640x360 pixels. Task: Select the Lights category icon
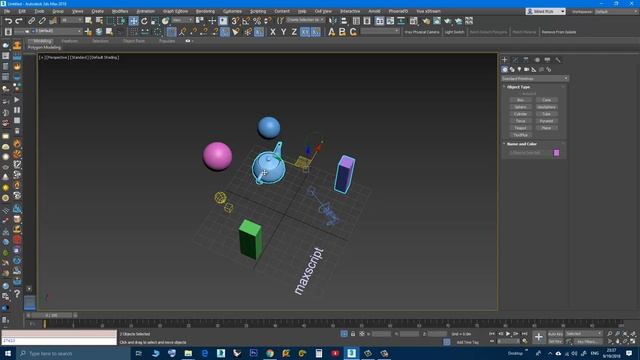point(520,70)
